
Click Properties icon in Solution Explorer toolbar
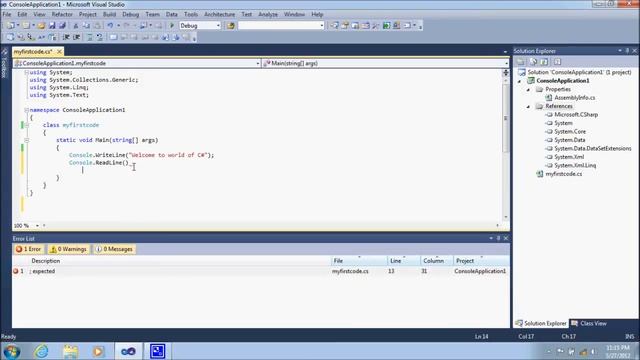tap(521, 62)
